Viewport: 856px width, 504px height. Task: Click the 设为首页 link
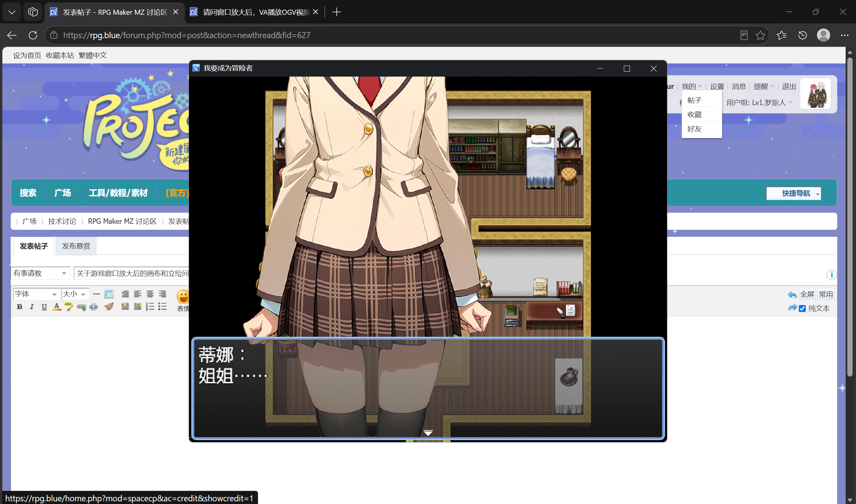point(27,56)
